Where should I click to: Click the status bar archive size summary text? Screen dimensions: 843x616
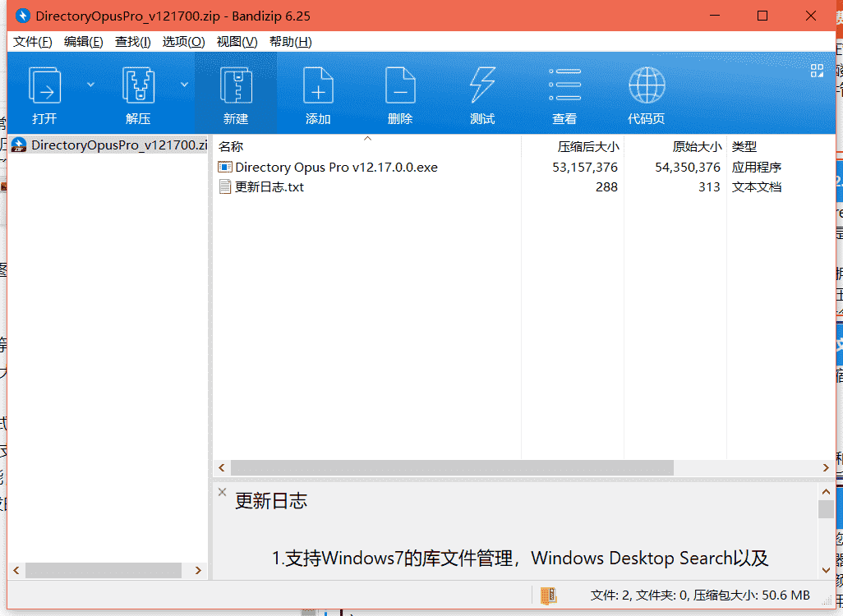pos(700,595)
